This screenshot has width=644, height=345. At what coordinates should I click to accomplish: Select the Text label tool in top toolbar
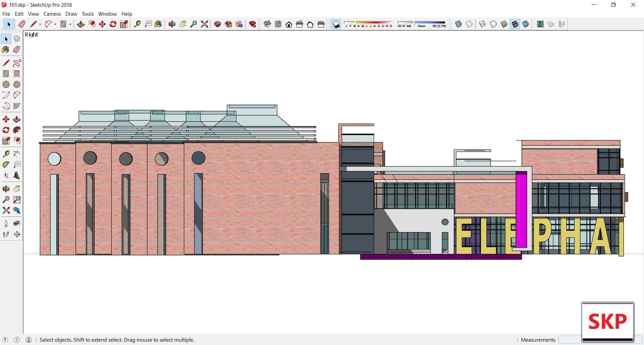pyautogui.click(x=148, y=24)
